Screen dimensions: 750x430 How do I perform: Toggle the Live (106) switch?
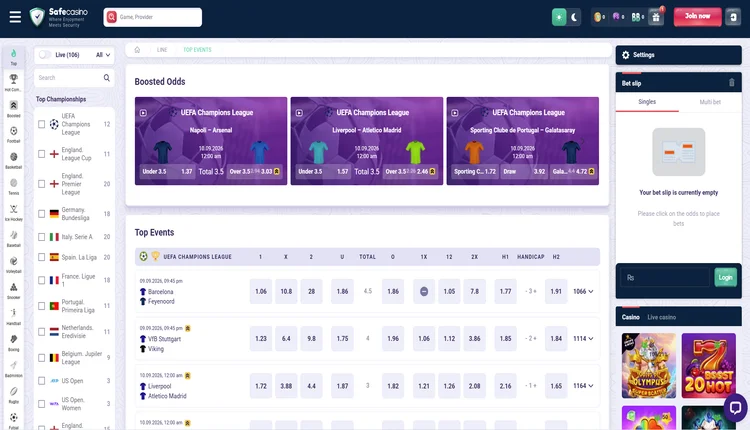[x=44, y=55]
